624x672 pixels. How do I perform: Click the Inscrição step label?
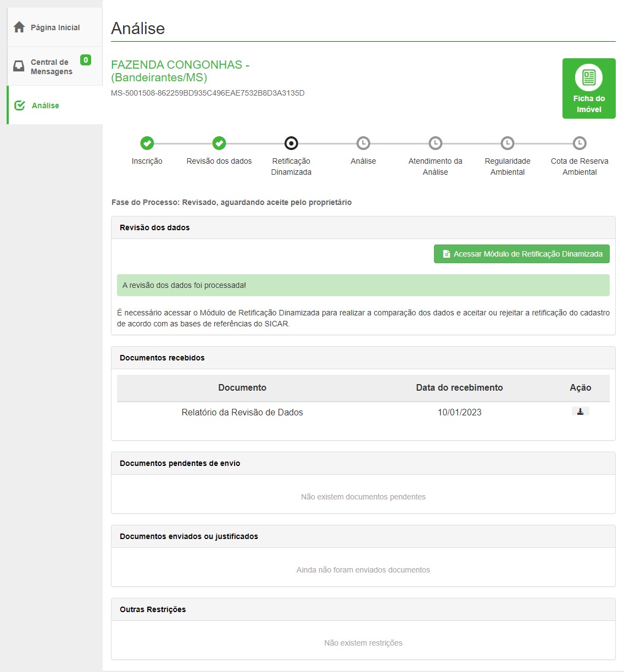point(147,161)
